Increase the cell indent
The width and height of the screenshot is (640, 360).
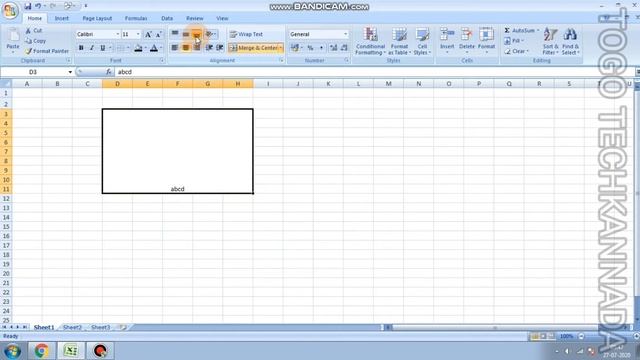pyautogui.click(x=220, y=48)
